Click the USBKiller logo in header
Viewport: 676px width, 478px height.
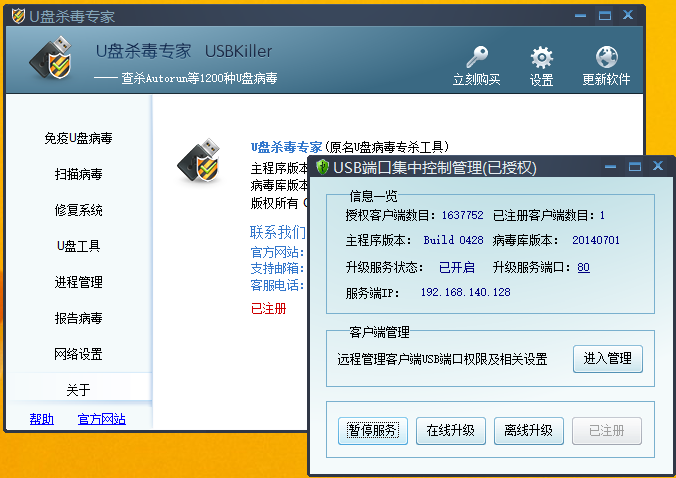(51, 59)
